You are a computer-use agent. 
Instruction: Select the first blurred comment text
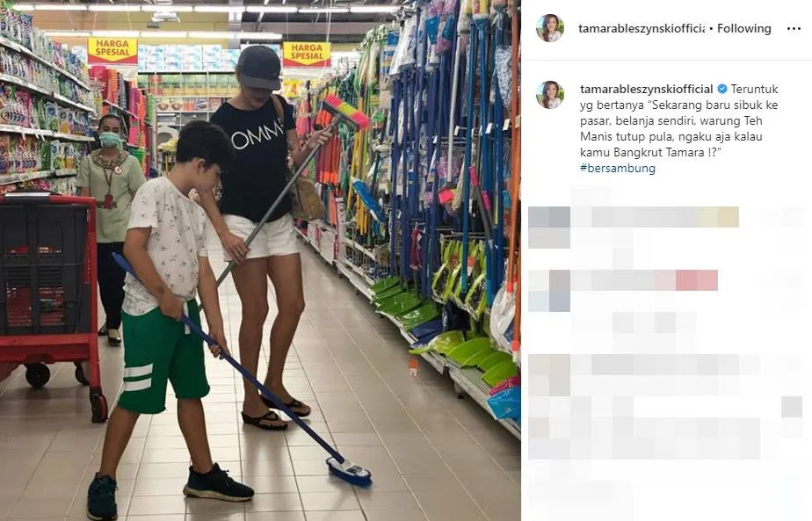pyautogui.click(x=655, y=217)
